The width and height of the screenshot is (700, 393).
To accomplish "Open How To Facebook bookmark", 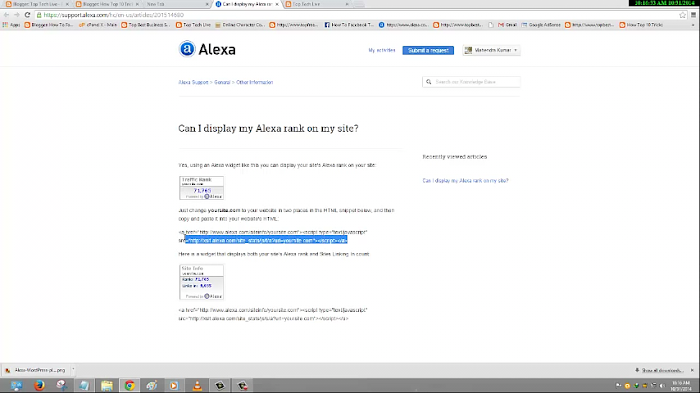I will click(349, 25).
